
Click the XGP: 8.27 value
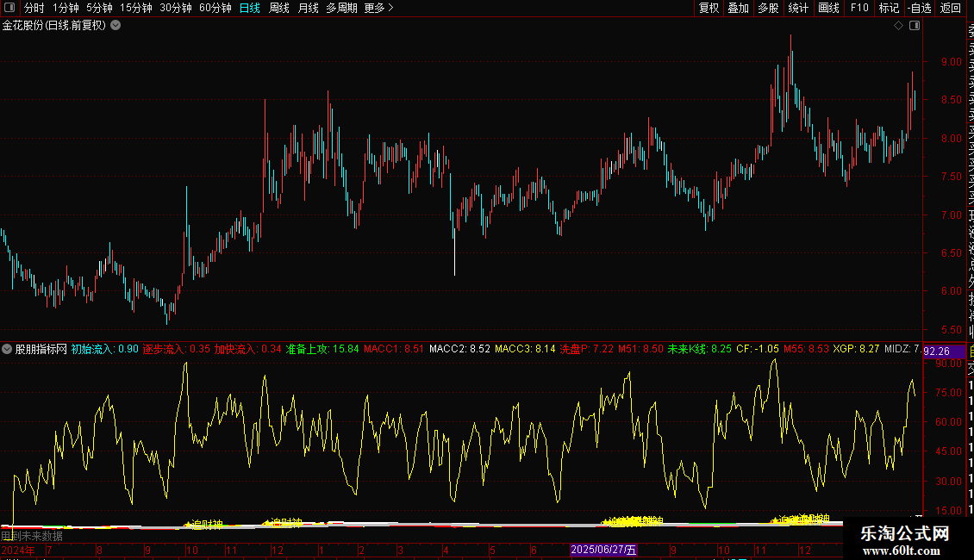[857, 349]
